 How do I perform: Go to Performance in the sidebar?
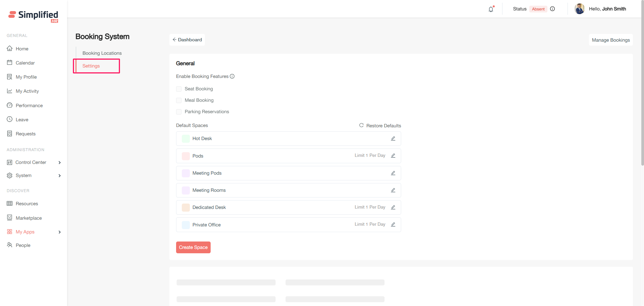point(29,105)
